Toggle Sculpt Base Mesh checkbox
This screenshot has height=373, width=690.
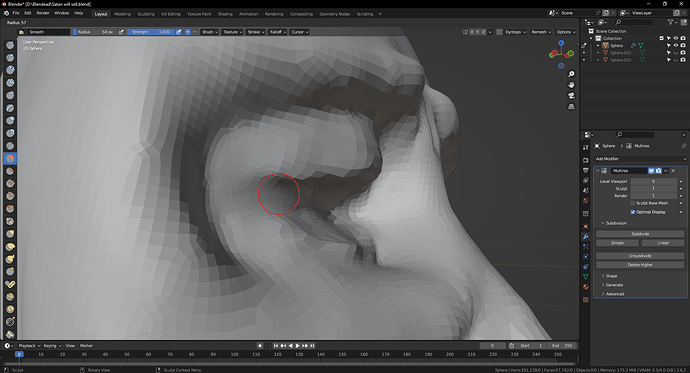633,203
